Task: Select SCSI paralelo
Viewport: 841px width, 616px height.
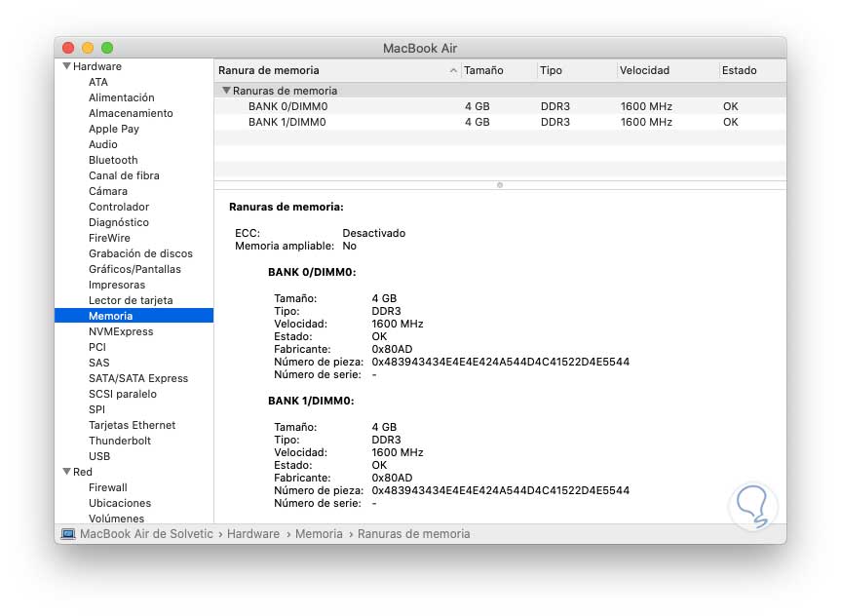Action: pos(123,394)
